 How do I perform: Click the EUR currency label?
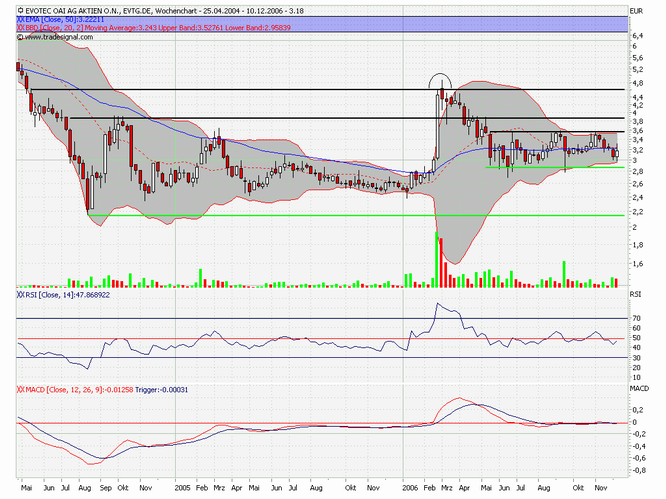coord(637,11)
